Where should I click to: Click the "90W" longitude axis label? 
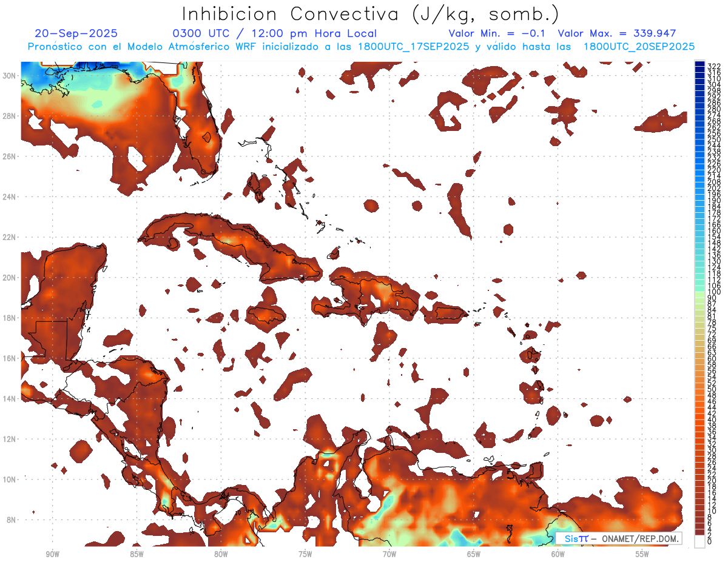(52, 554)
